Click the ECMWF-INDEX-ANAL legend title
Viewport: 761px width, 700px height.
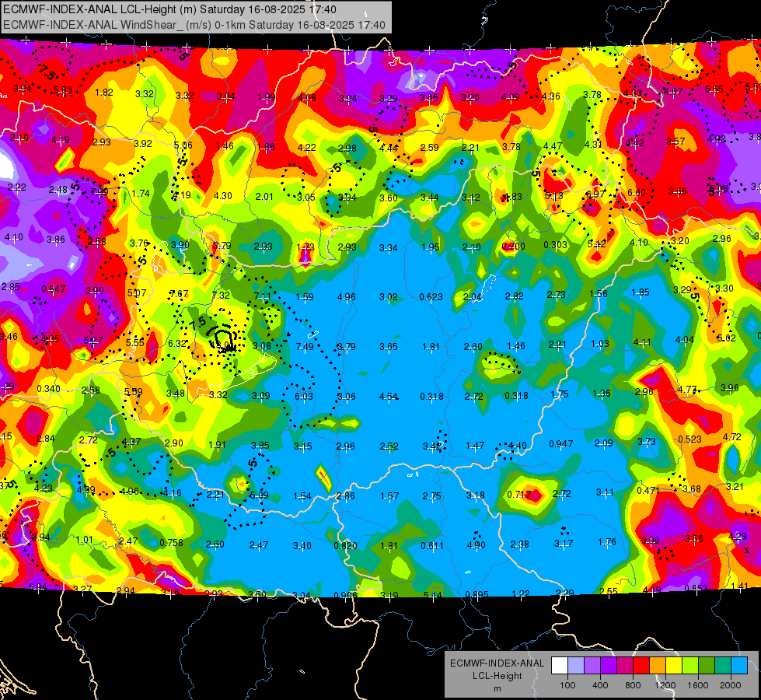497,663
